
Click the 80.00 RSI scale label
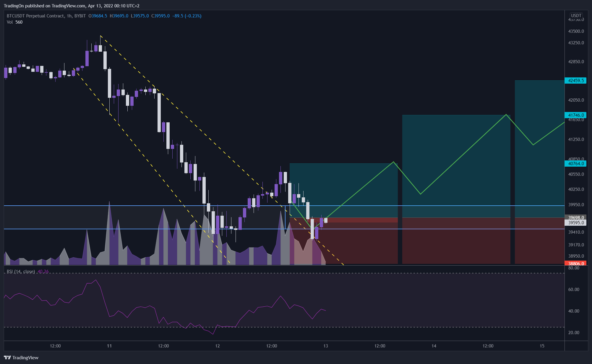574,268
